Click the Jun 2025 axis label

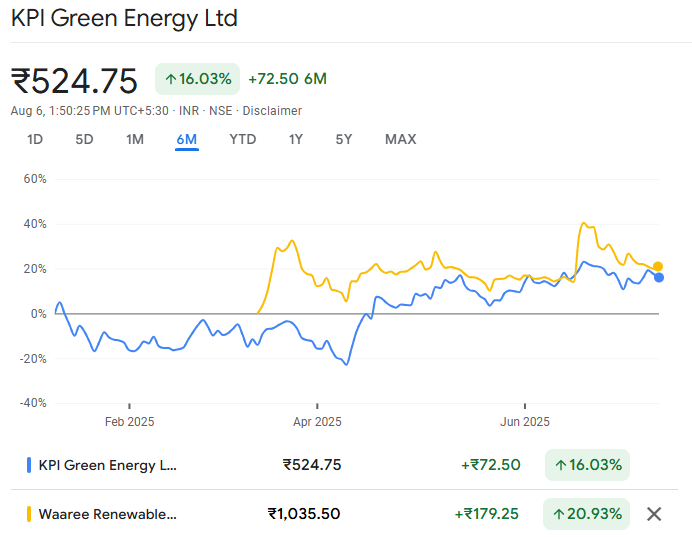525,422
